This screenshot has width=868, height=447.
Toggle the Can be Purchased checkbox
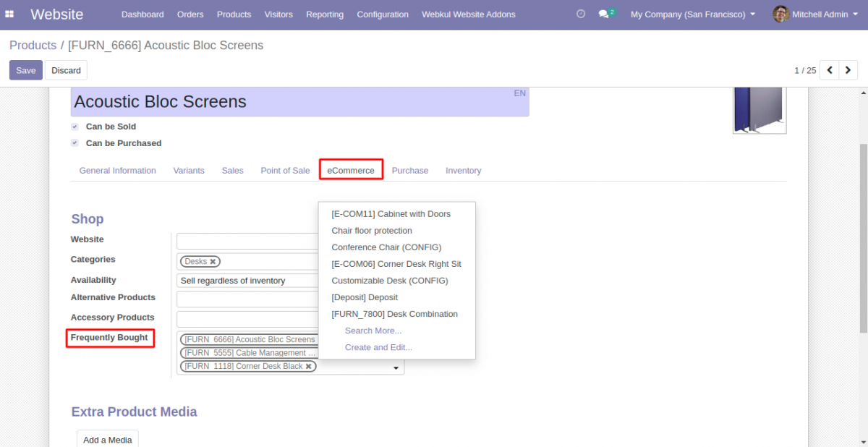pos(75,143)
